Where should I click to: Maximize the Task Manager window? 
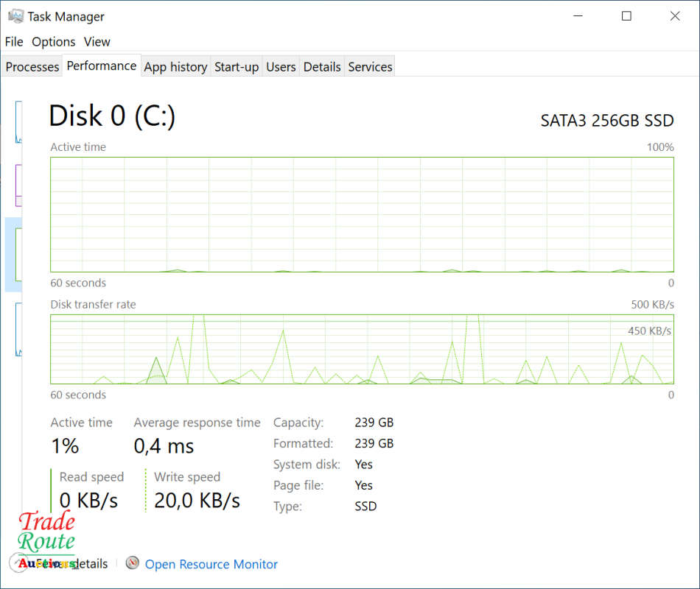626,16
